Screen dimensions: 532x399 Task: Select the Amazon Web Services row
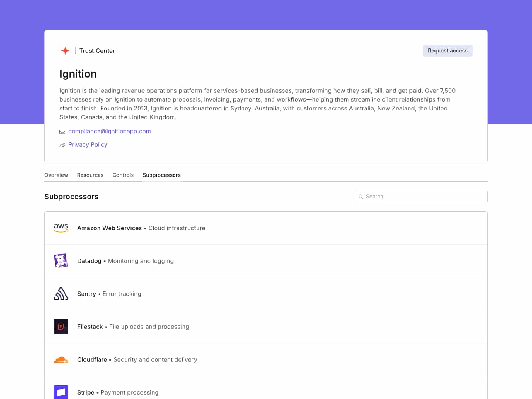tap(266, 228)
